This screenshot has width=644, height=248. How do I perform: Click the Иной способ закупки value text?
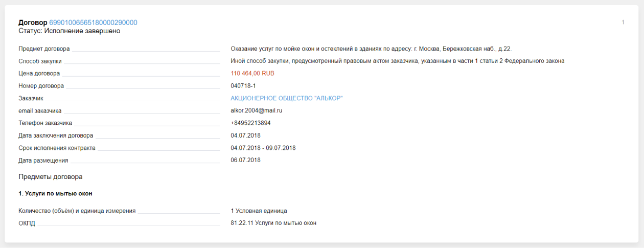tap(397, 61)
